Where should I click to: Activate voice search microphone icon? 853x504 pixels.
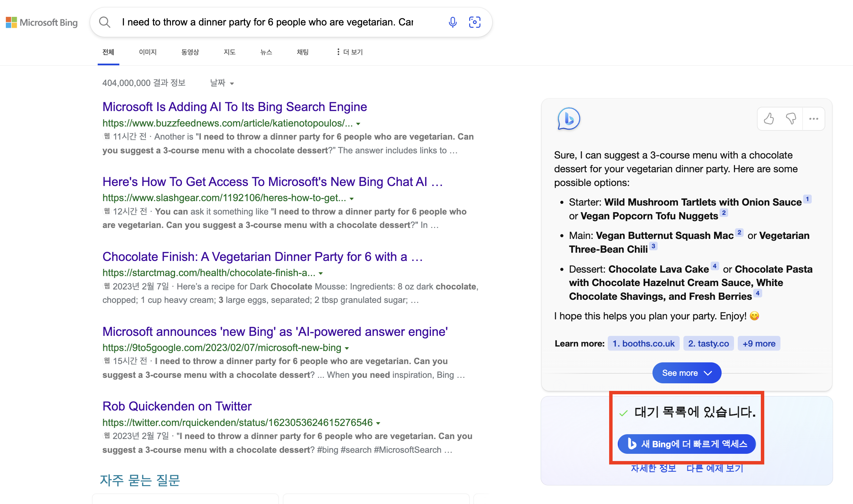coord(453,22)
